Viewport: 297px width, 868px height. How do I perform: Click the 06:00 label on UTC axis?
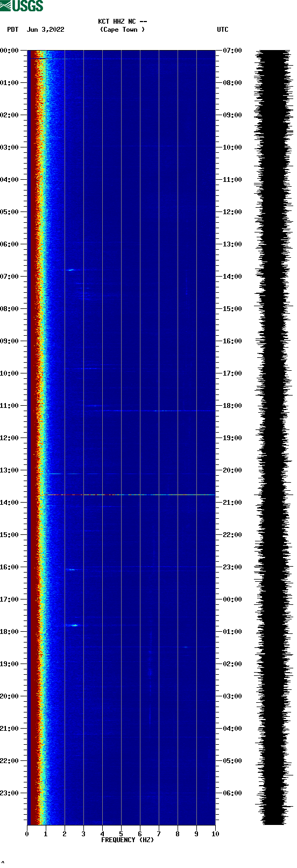[x=232, y=793]
